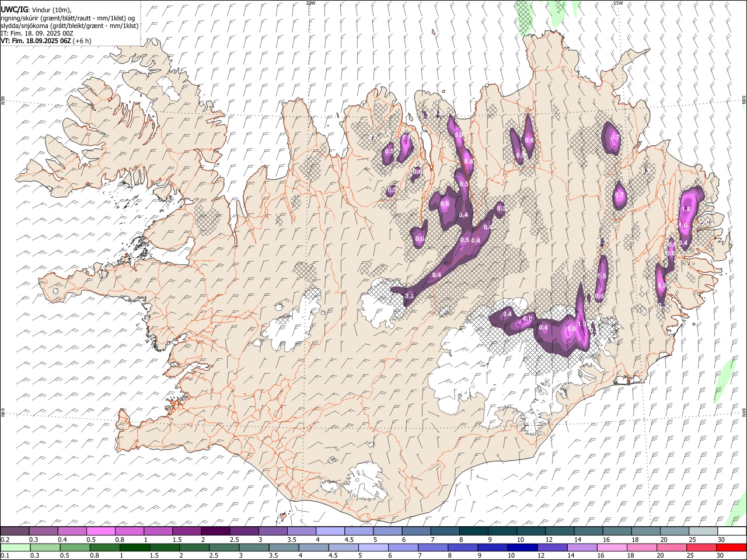Click the grey-green 3 swatch in lower legend row
The image size is (747, 560).
(x=254, y=547)
